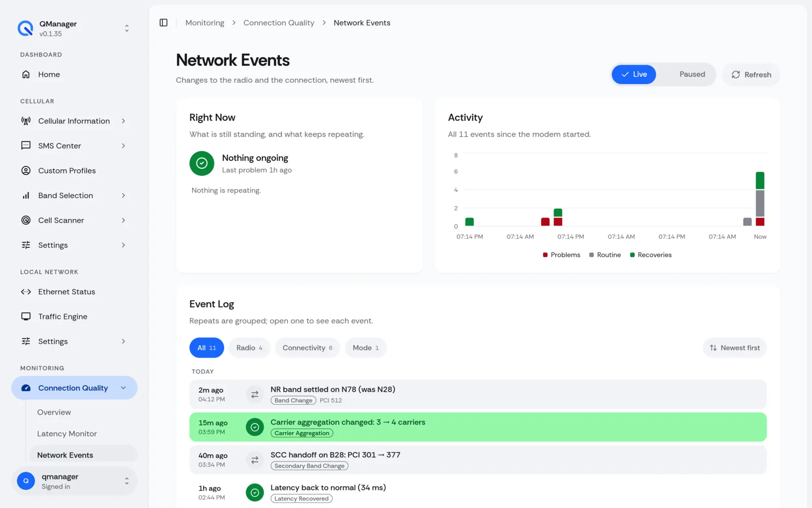The width and height of the screenshot is (812, 508).
Task: Click the Nothing ongoing green check icon
Action: pyautogui.click(x=202, y=163)
